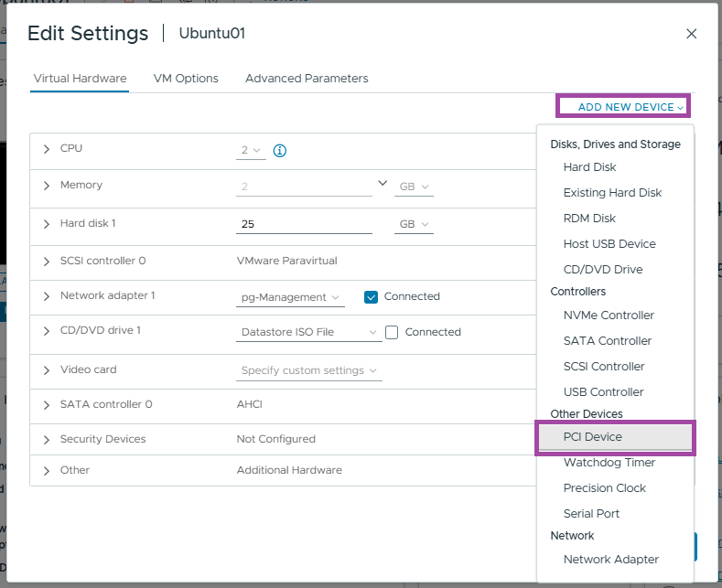Close the Edit Settings dialog
Image resolution: width=722 pixels, height=588 pixels.
click(x=692, y=34)
